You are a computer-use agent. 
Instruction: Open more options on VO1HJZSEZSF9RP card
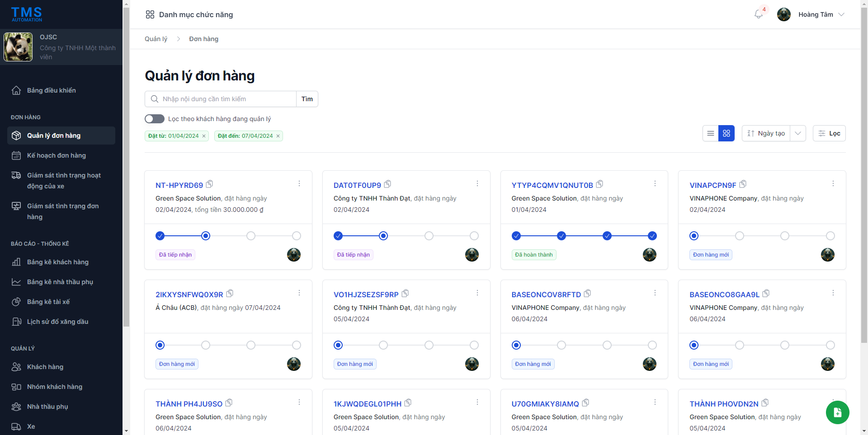[477, 293]
